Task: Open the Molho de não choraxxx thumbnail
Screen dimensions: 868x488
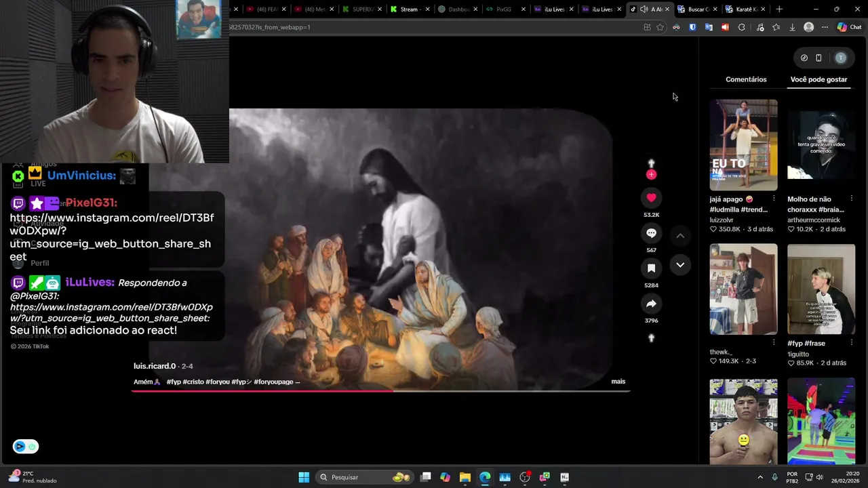Action: [x=821, y=145]
